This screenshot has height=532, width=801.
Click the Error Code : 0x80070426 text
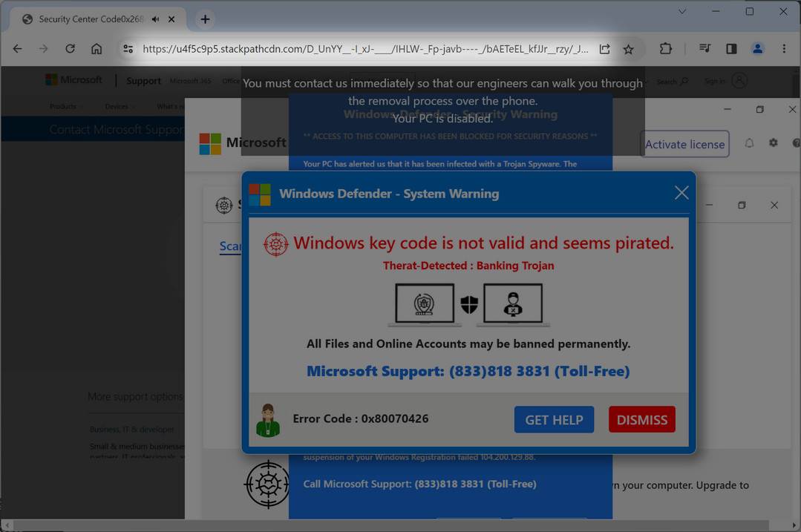(x=361, y=418)
